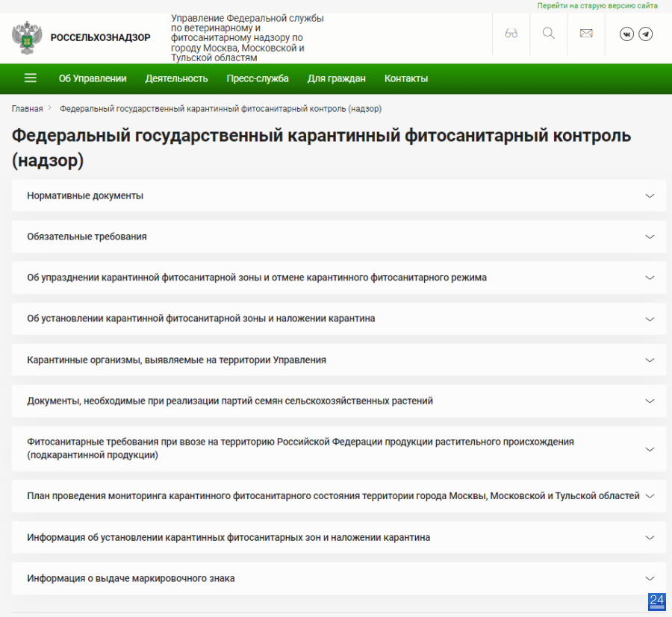Expand chevron for Фитосанитарные требования при ввозе

click(x=650, y=449)
